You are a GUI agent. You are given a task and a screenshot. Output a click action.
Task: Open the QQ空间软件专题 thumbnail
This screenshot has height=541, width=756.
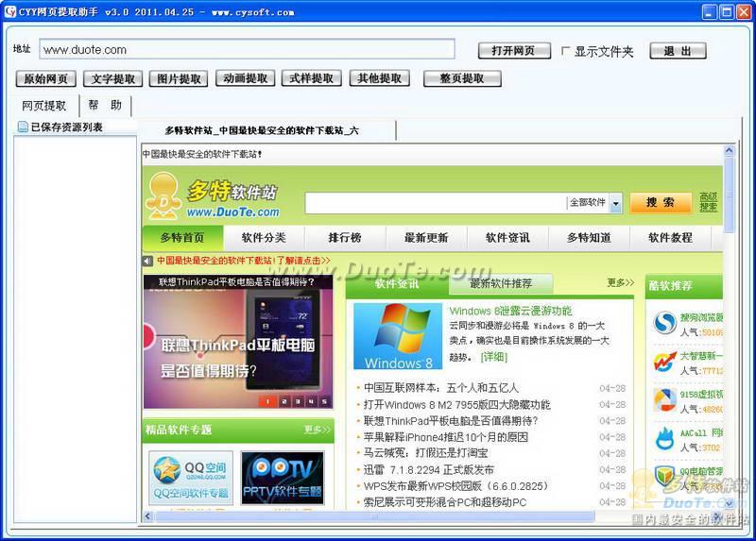click(x=191, y=478)
